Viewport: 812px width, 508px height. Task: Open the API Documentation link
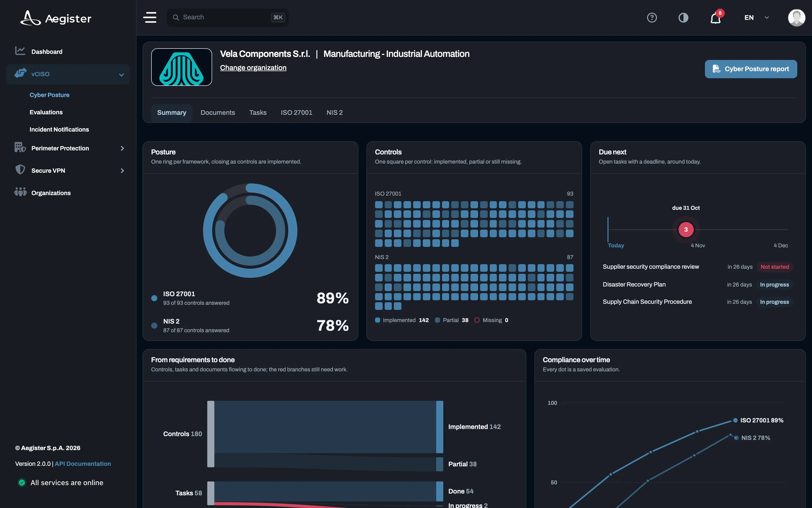click(82, 464)
